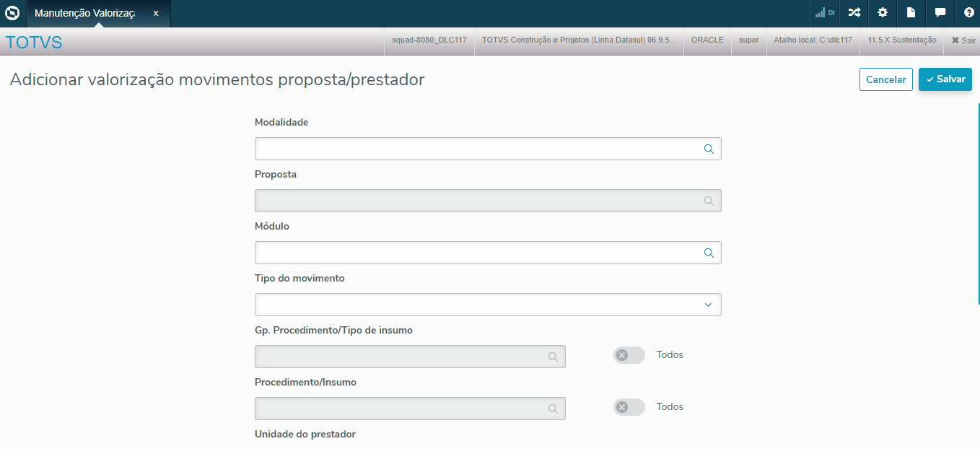980x449 pixels.
Task: Click the Procedimento/Insumo field
Action: [410, 409]
